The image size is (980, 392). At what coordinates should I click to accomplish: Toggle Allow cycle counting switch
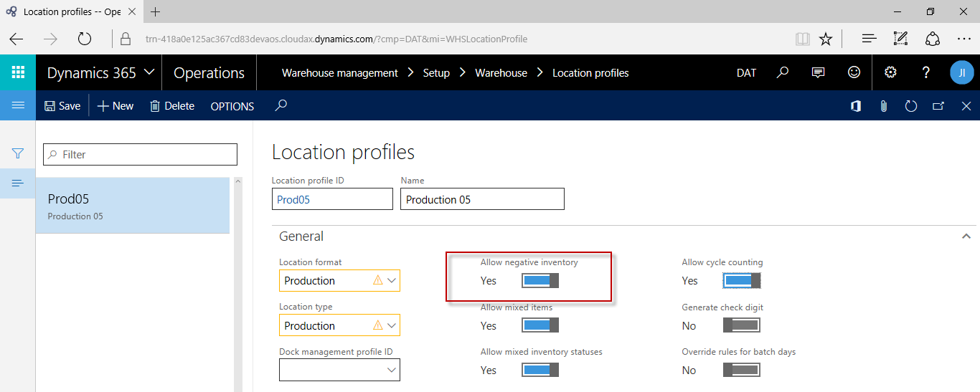(x=742, y=281)
